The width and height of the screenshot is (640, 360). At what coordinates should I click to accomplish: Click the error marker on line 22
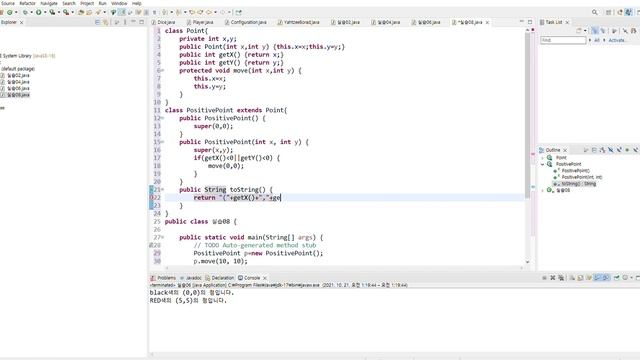coord(151,198)
